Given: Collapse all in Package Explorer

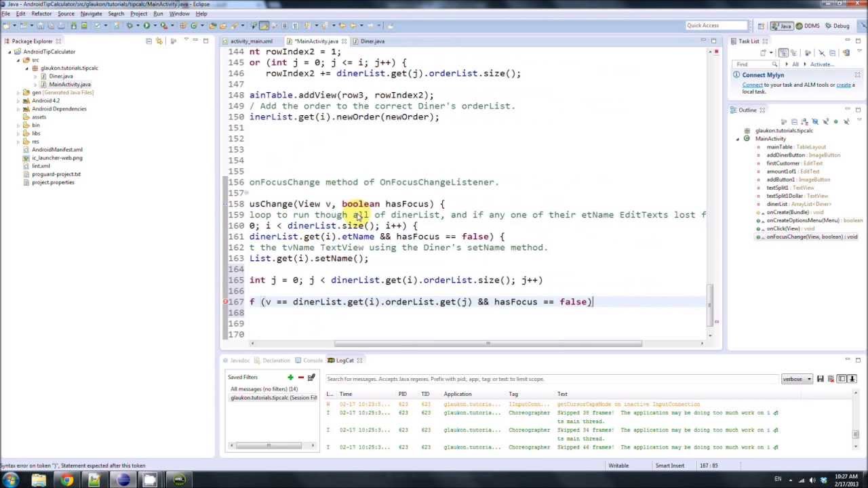Looking at the screenshot, I should pos(149,41).
